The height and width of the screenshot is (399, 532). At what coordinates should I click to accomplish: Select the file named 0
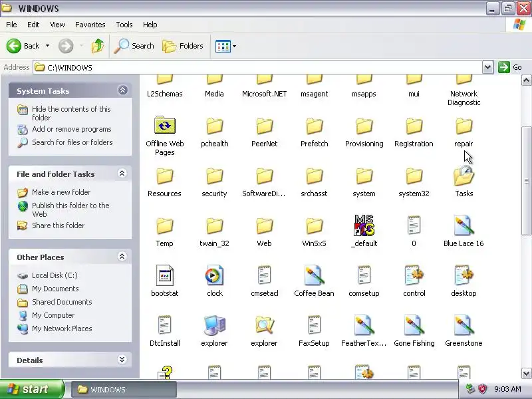[x=414, y=225]
